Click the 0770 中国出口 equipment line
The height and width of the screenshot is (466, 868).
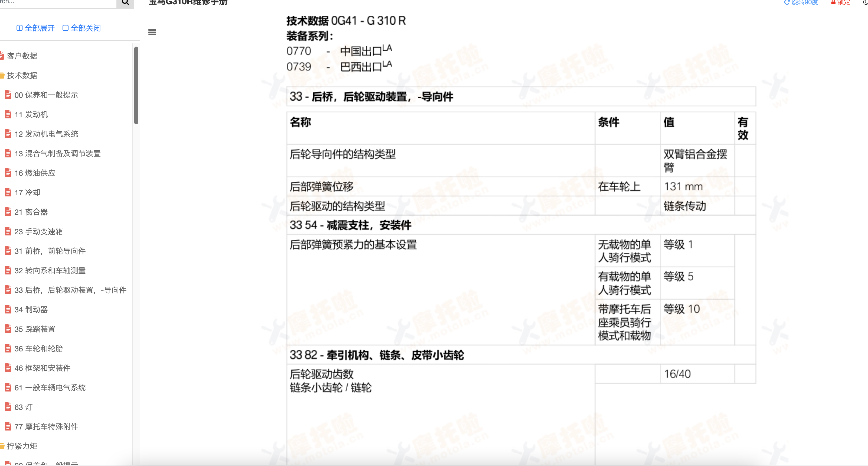[x=339, y=51]
